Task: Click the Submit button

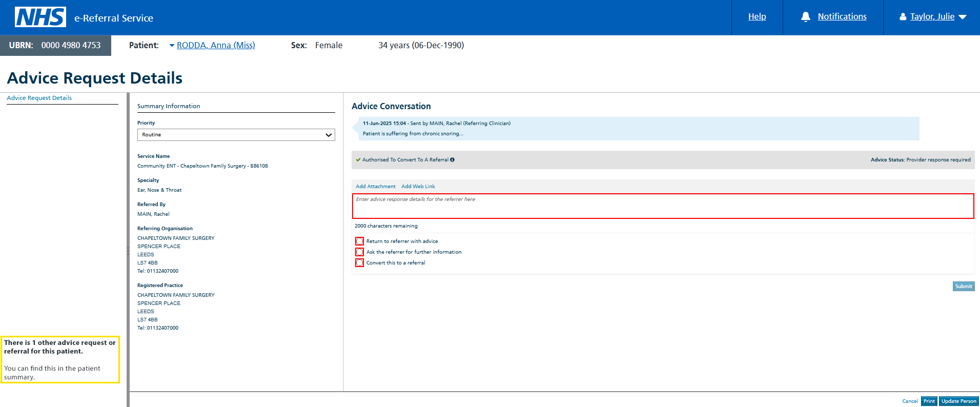Action: pyautogui.click(x=964, y=287)
